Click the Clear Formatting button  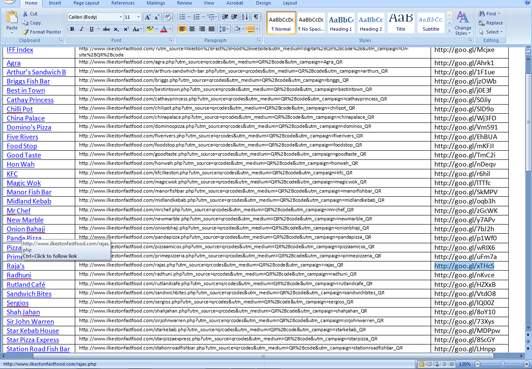[x=168, y=17]
